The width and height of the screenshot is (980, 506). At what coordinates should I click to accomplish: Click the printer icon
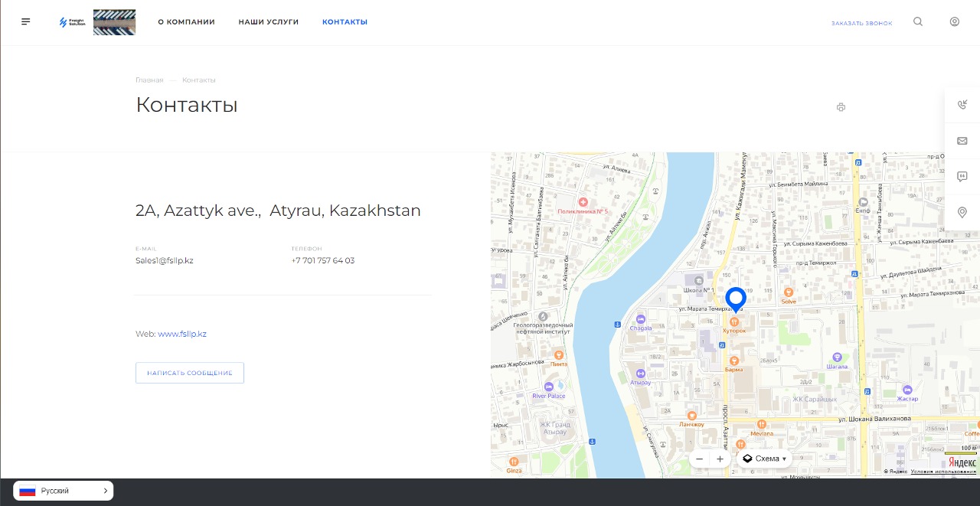pyautogui.click(x=841, y=107)
